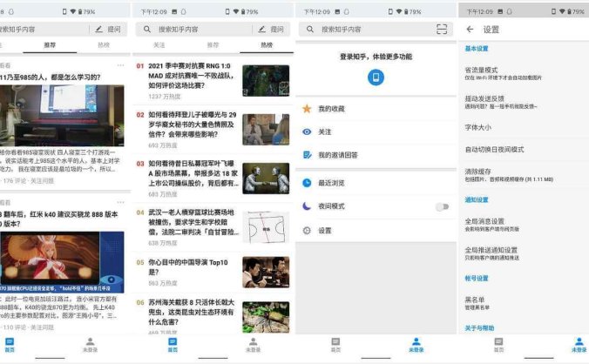Toggle the 摇动发送反馈 setting

[x=524, y=102]
